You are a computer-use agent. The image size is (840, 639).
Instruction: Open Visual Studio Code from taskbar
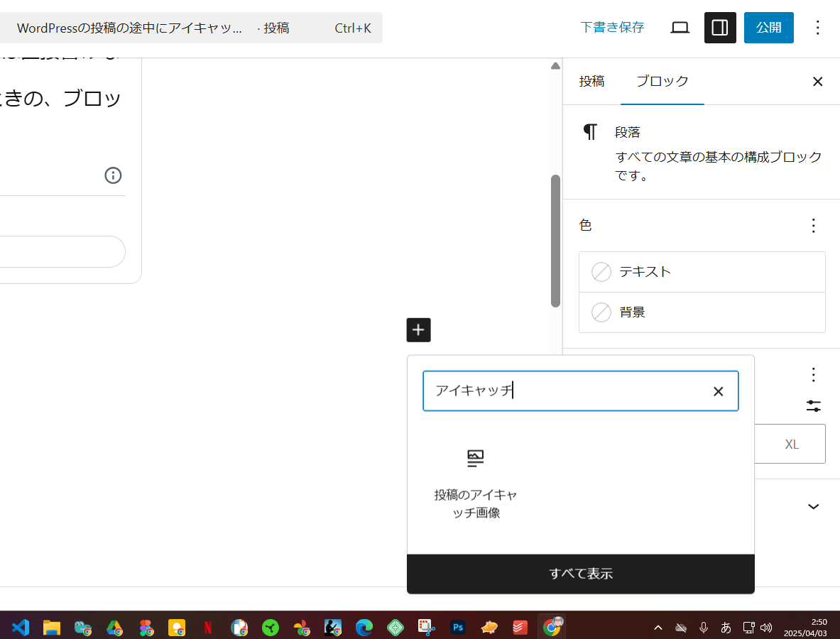pyautogui.click(x=21, y=627)
